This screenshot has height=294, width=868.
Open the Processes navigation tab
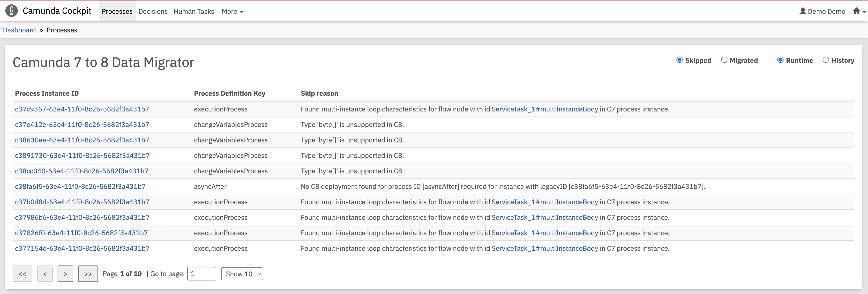117,11
